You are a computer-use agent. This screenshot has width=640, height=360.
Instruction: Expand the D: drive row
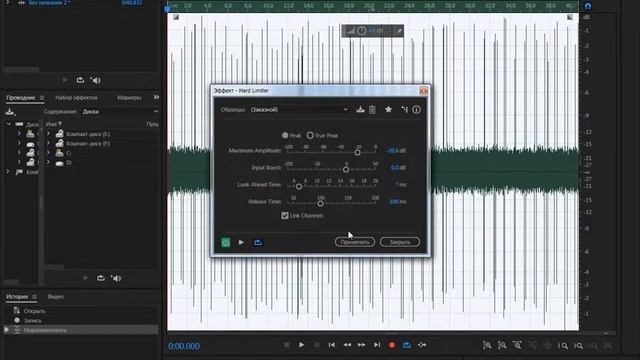[x=48, y=162]
